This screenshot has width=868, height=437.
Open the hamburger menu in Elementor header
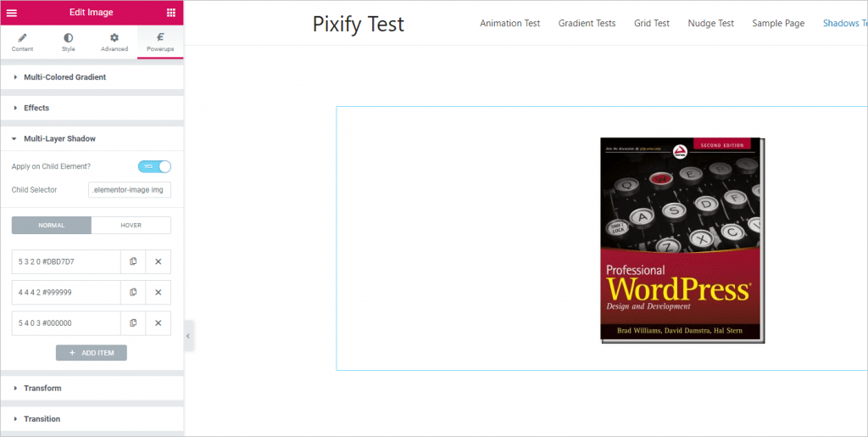click(x=12, y=13)
